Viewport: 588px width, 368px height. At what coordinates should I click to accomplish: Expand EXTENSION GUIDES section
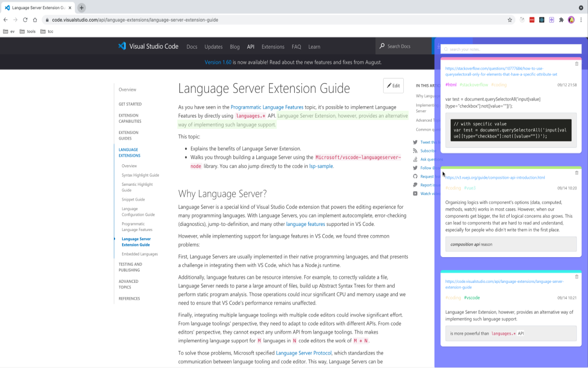(129, 135)
